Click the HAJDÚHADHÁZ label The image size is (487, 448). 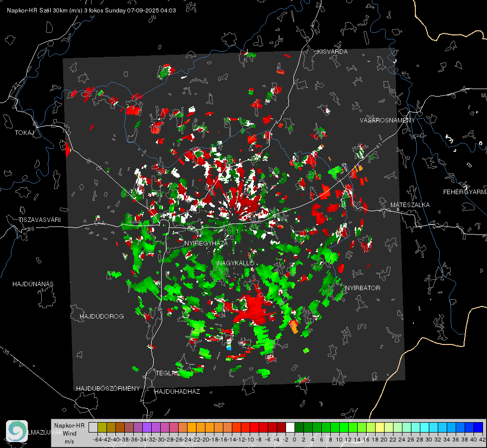[x=177, y=392]
